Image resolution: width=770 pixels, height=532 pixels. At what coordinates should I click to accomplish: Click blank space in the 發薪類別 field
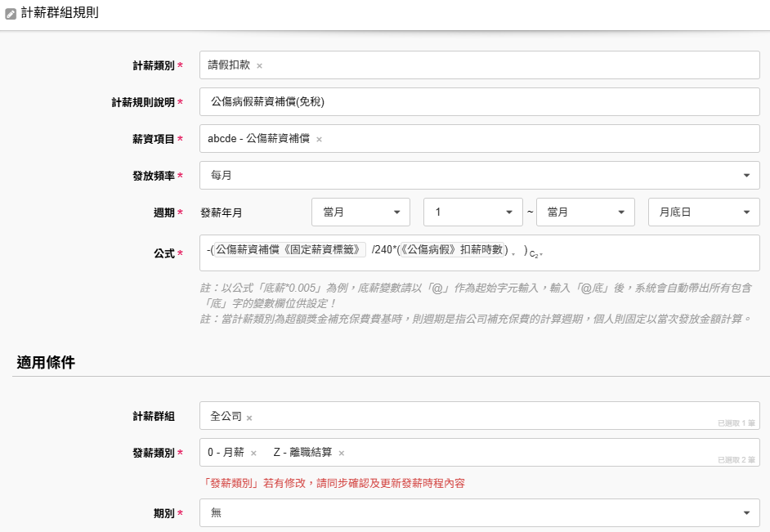(531, 453)
